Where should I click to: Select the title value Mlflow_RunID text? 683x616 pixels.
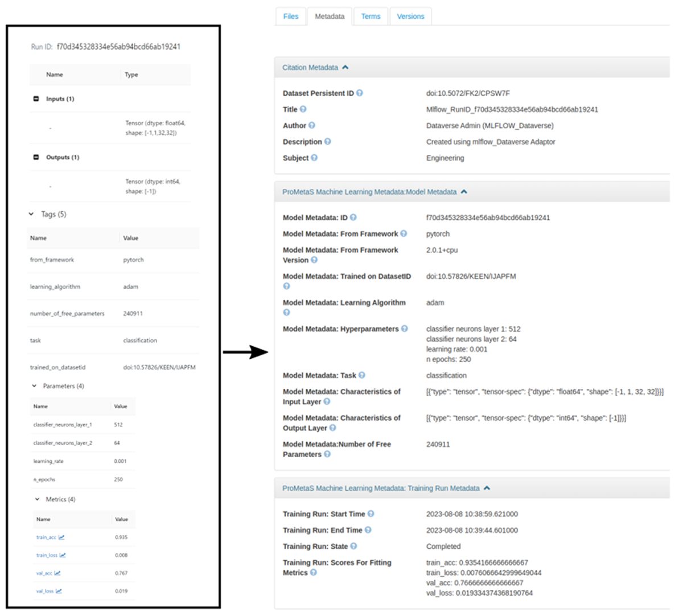[512, 109]
